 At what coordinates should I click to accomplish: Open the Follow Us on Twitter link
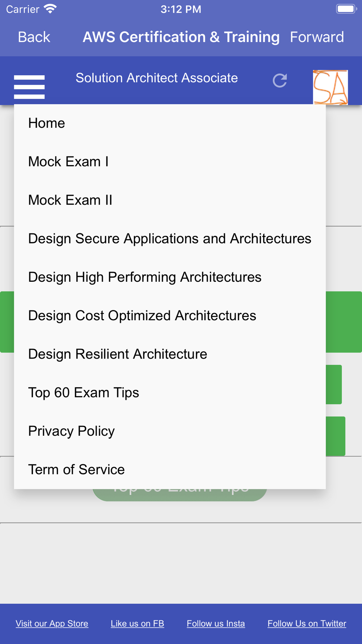coord(307,623)
